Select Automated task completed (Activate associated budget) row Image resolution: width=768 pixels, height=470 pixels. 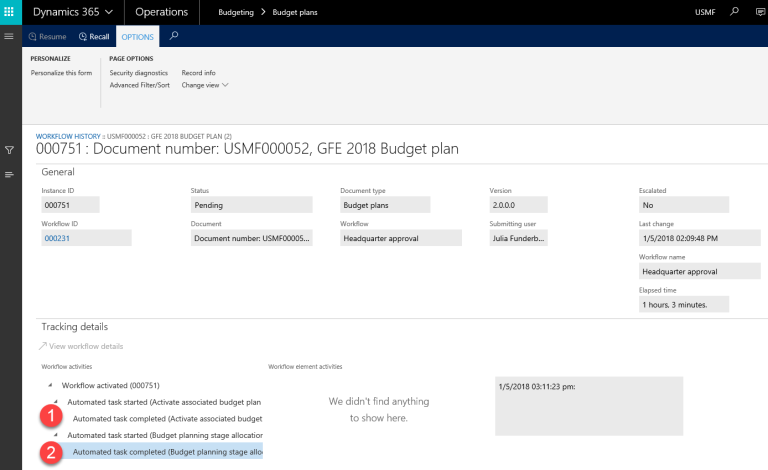[167, 419]
